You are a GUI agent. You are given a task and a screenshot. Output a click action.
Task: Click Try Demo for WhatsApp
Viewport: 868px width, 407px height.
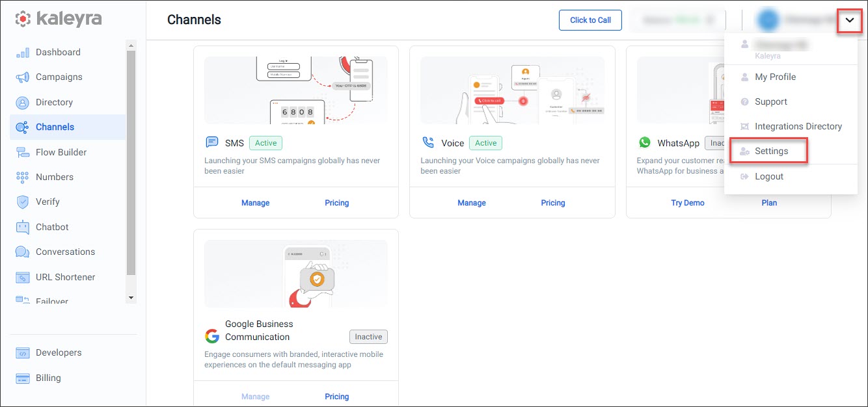click(x=688, y=203)
